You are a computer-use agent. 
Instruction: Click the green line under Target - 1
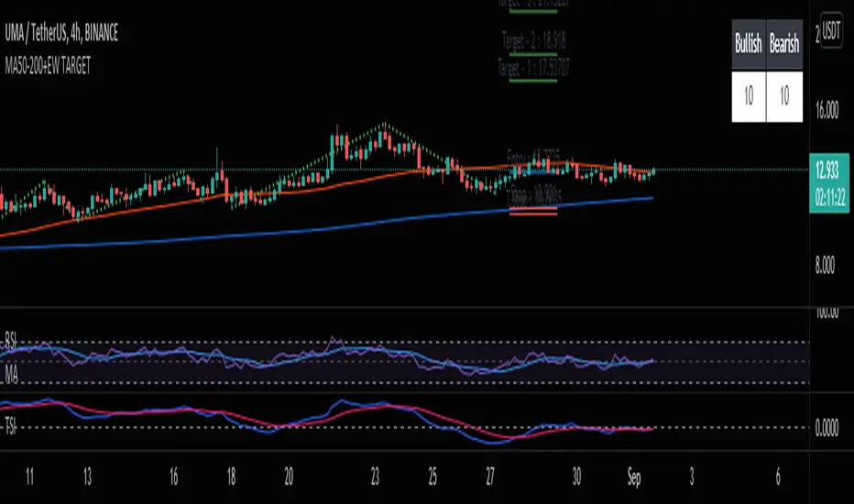point(533,81)
